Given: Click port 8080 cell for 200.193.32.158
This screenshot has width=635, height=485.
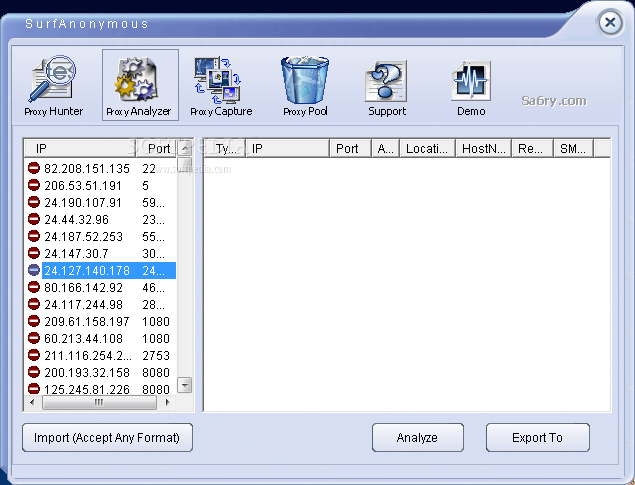Looking at the screenshot, I should tap(156, 372).
